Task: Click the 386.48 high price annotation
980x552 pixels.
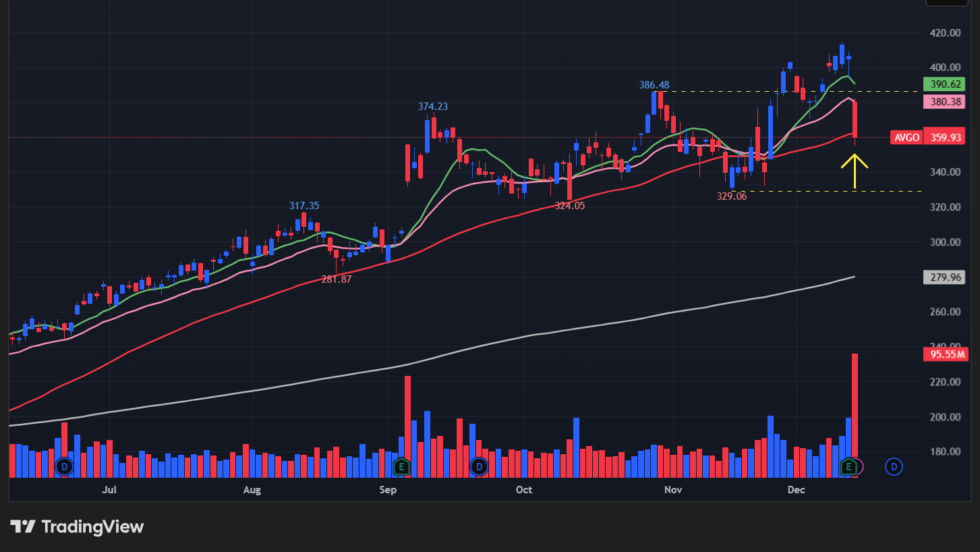Action: click(654, 85)
